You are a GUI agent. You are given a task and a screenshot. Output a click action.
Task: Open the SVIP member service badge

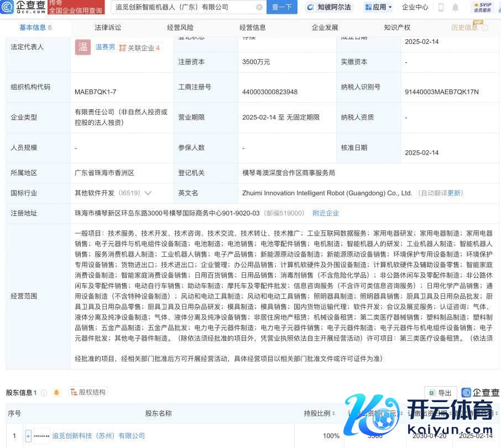(x=482, y=7)
